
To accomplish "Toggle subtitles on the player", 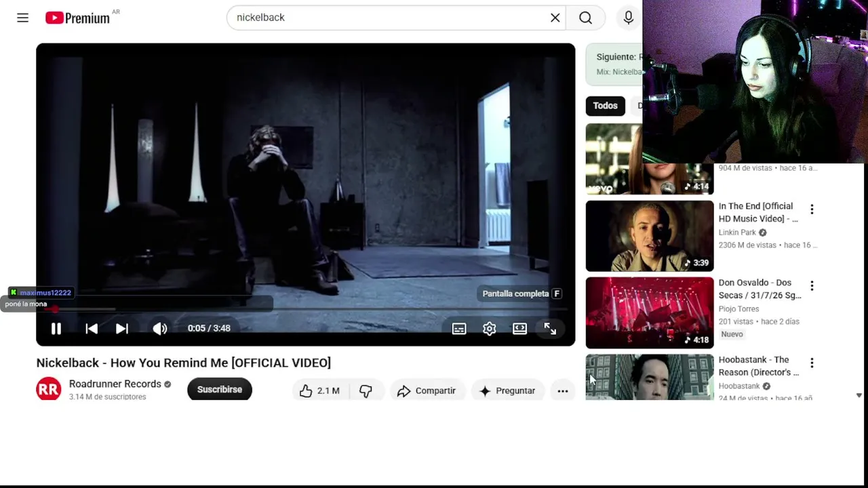I will point(459,329).
